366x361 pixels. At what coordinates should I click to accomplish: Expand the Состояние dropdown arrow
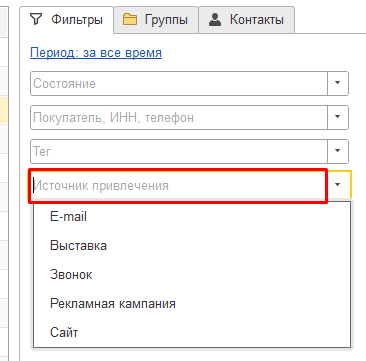tap(338, 83)
